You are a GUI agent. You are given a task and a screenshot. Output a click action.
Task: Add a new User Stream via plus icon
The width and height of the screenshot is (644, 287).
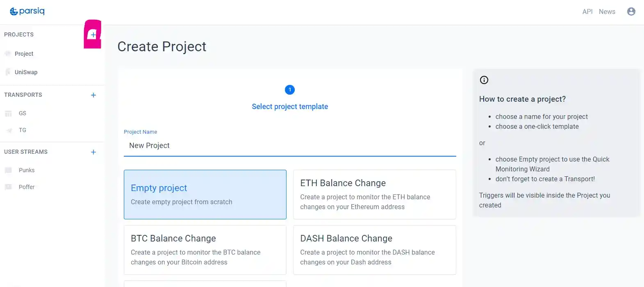[93, 152]
